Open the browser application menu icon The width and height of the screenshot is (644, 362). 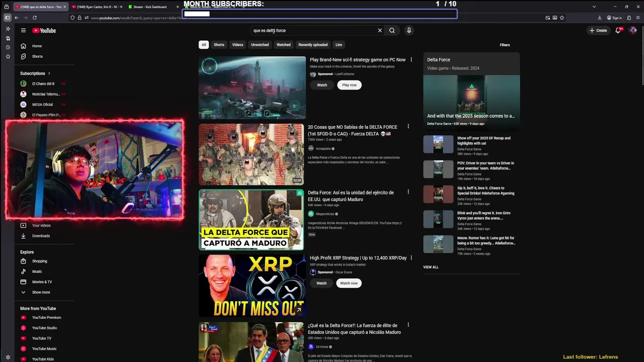pos(637,18)
